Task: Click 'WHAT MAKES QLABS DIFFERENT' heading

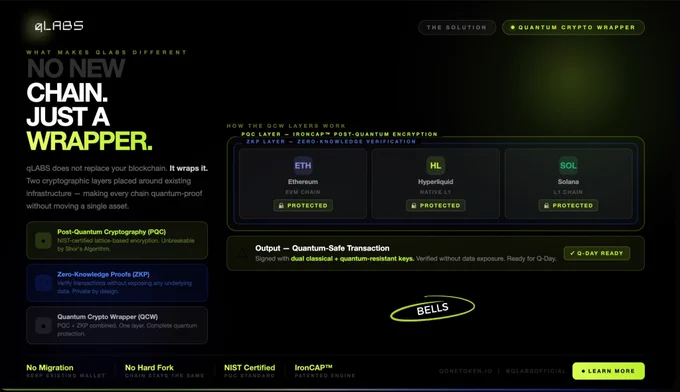Action: click(106, 52)
